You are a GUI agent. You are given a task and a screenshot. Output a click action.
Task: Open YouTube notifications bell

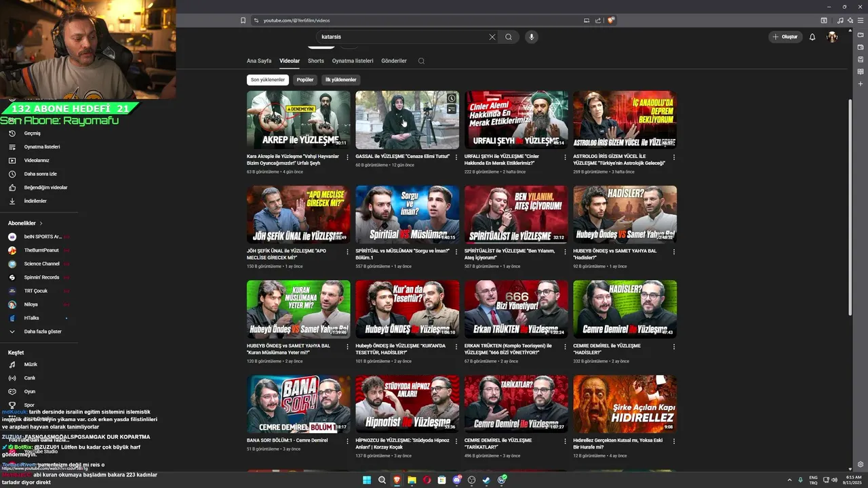click(812, 37)
